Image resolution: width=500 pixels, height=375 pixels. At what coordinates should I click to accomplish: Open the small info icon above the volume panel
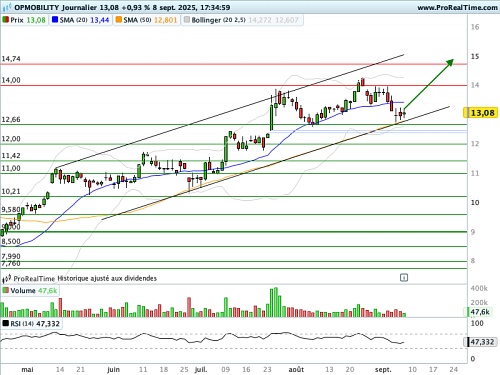(x=404, y=277)
